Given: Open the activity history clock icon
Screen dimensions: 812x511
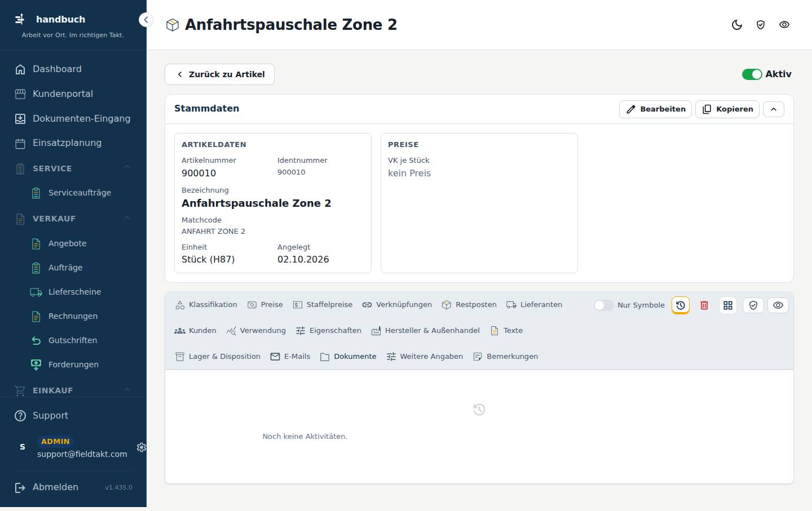Looking at the screenshot, I should pos(681,305).
